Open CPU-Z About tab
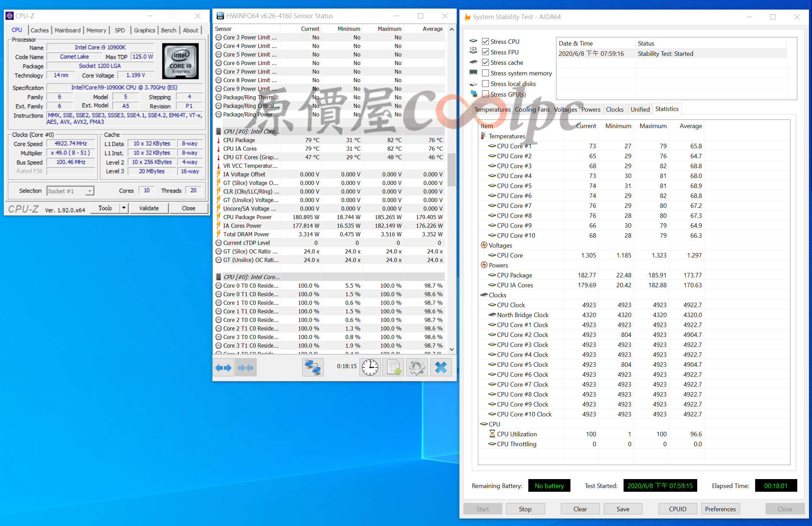This screenshot has height=526, width=812. click(x=190, y=30)
